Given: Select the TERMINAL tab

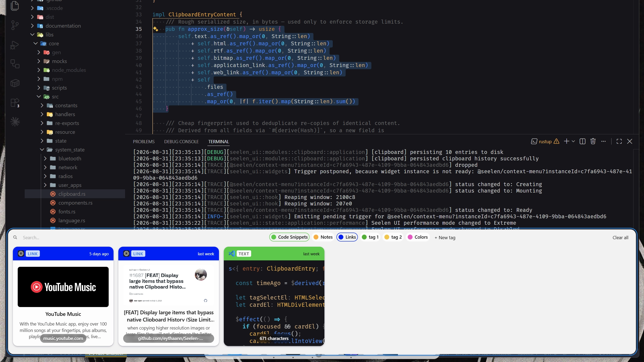Looking at the screenshot, I should tap(218, 142).
